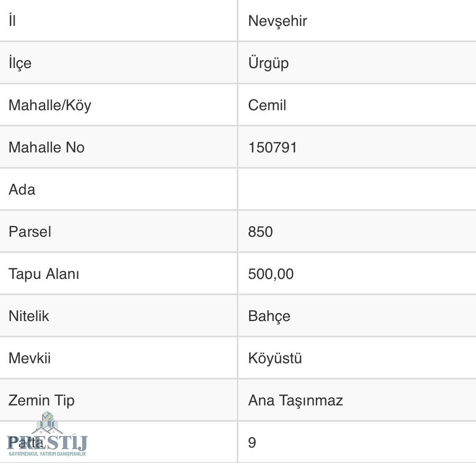The width and height of the screenshot is (476, 463).
Task: Click the PRESTİJ watermark text
Action: click(47, 443)
